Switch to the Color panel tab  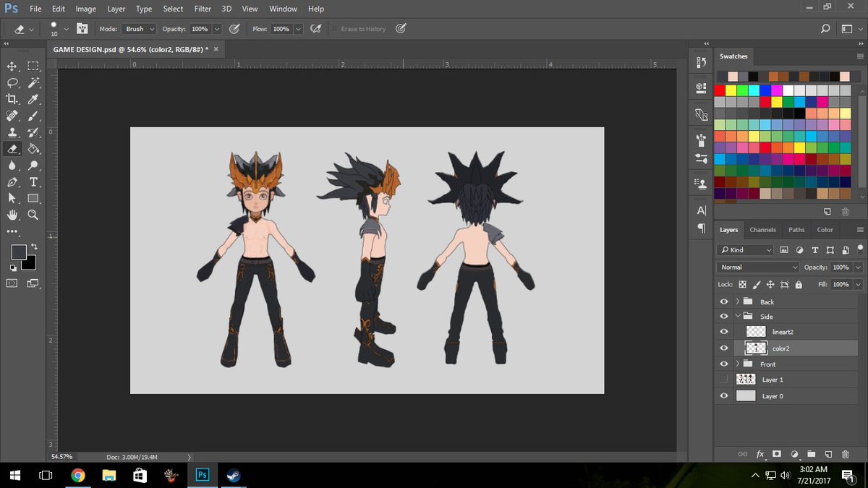825,229
